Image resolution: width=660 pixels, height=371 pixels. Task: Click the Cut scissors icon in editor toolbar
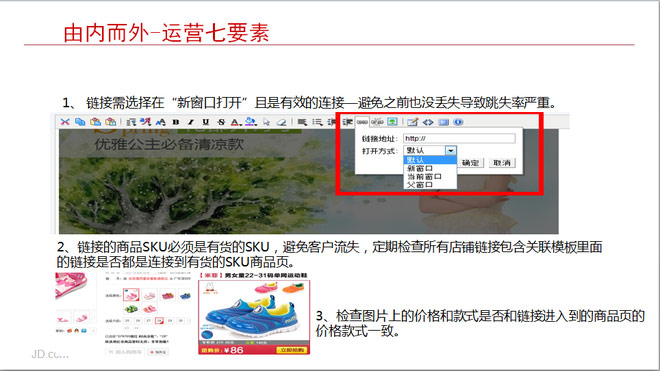click(x=65, y=122)
